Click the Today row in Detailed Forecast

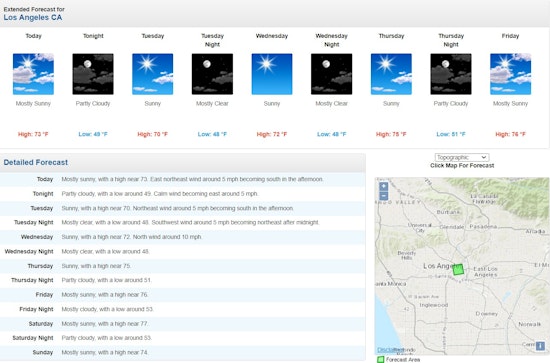(182, 179)
